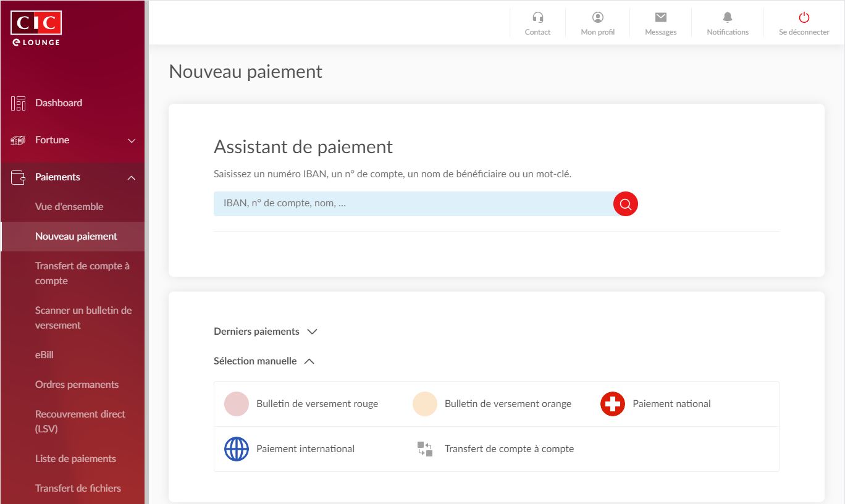Click the account transfer arrows icon

click(424, 449)
